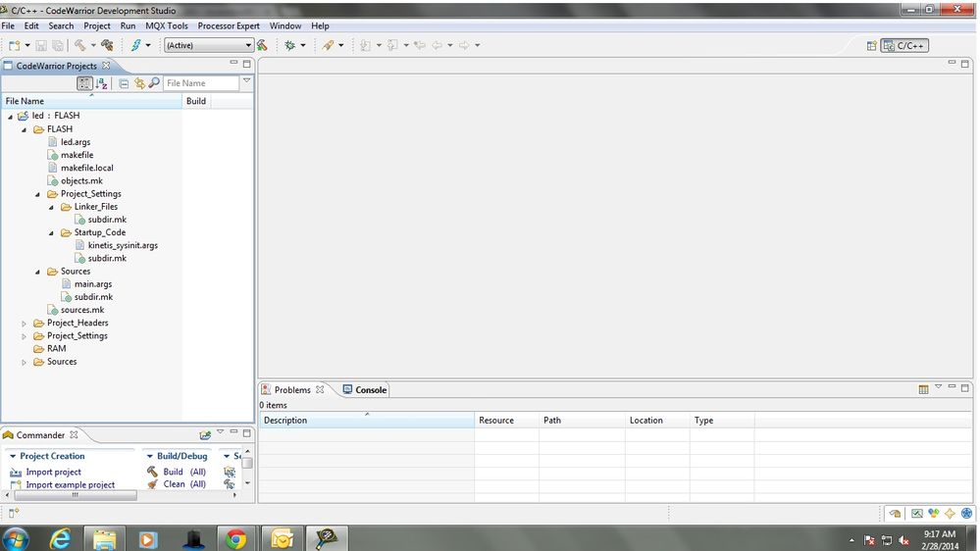The width and height of the screenshot is (980, 551).
Task: Open the File menu
Action: (x=8, y=25)
